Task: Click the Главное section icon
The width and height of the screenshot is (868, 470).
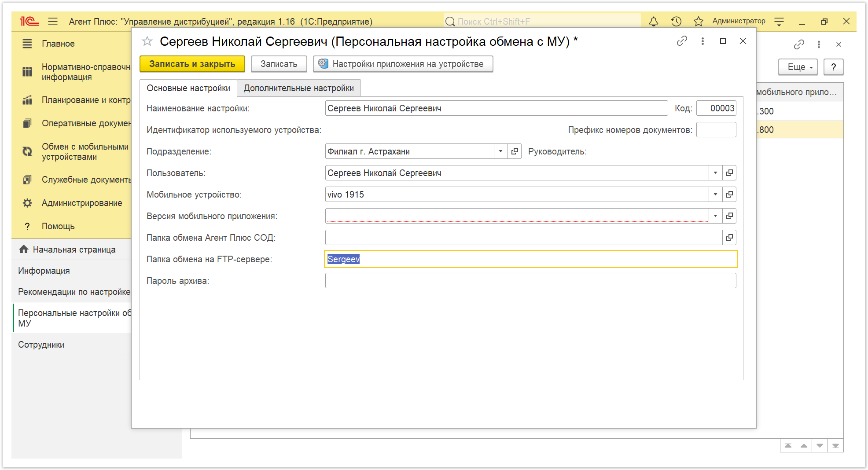Action: click(27, 44)
